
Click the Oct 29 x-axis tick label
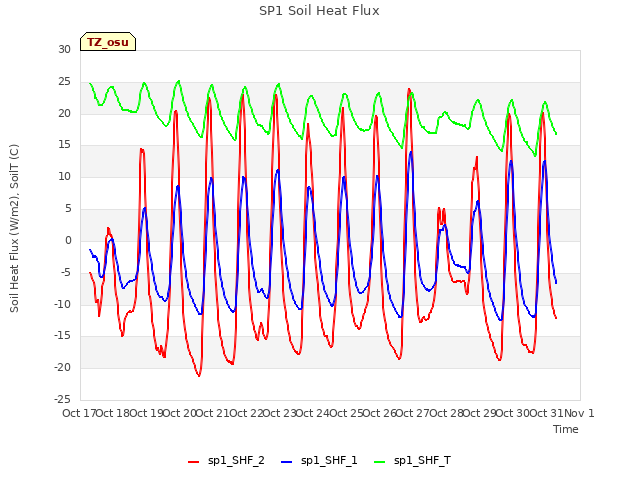click(480, 413)
